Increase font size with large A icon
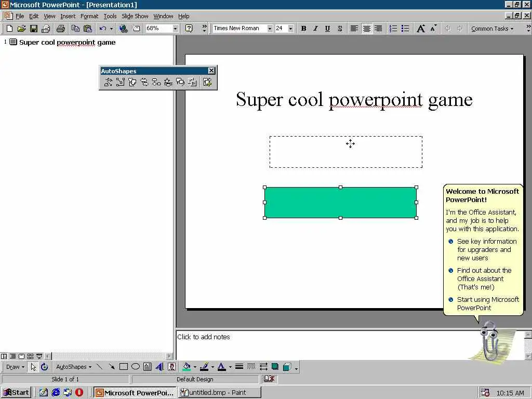This screenshot has width=532, height=399. tap(421, 29)
